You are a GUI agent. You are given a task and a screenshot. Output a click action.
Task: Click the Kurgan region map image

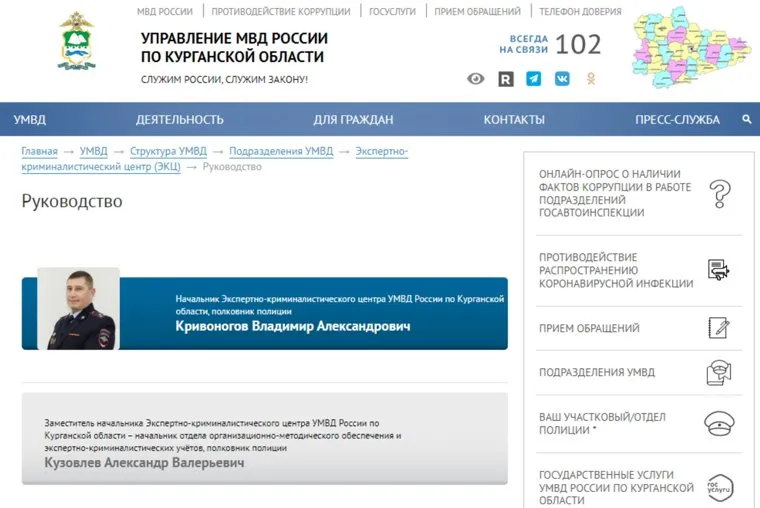pyautogui.click(x=690, y=50)
